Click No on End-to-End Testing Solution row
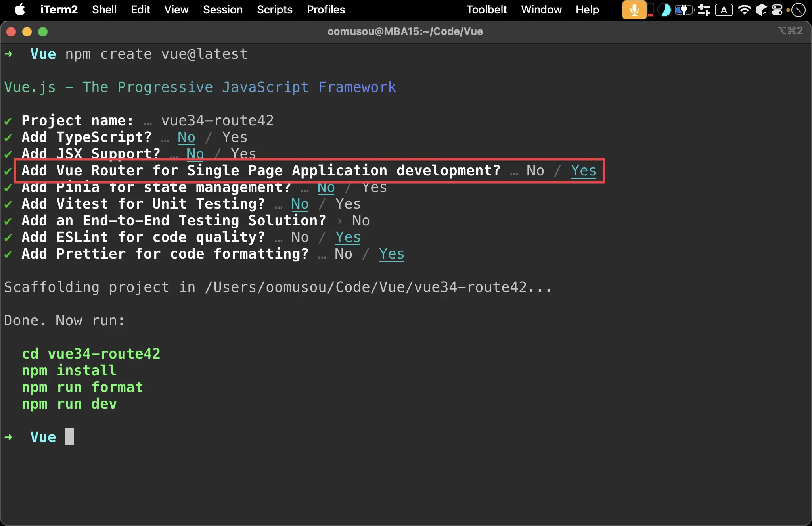This screenshot has width=812, height=526. [x=361, y=221]
